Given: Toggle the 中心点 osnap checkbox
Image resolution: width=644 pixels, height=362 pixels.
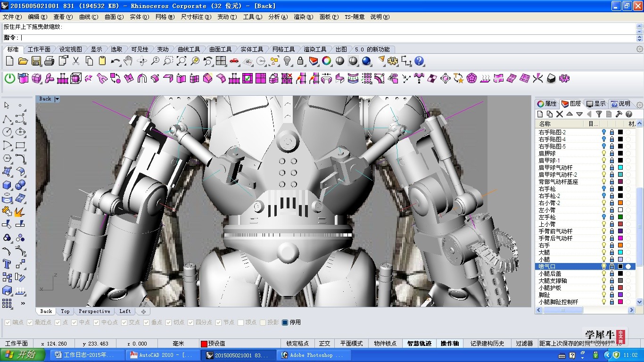Looking at the screenshot, I should pyautogui.click(x=97, y=322).
